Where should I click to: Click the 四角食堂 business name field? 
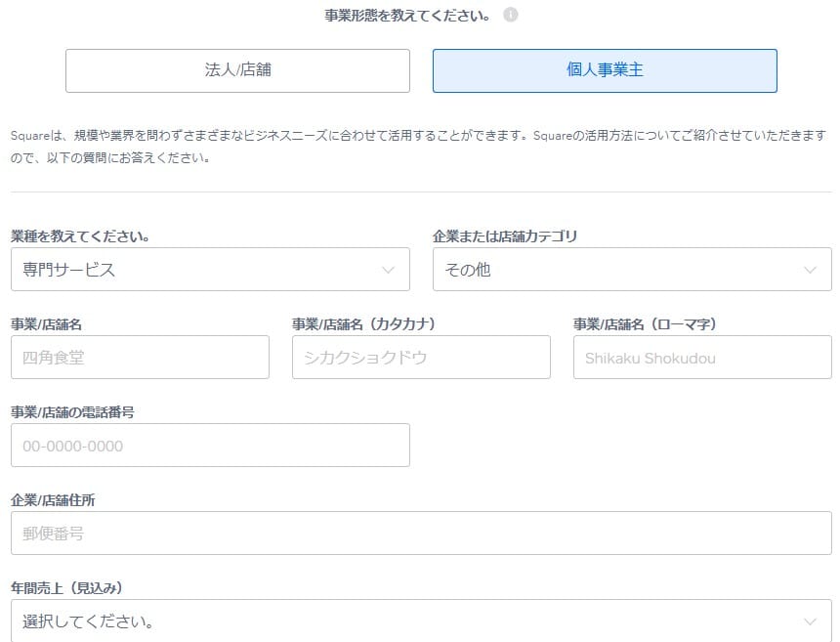(x=140, y=357)
